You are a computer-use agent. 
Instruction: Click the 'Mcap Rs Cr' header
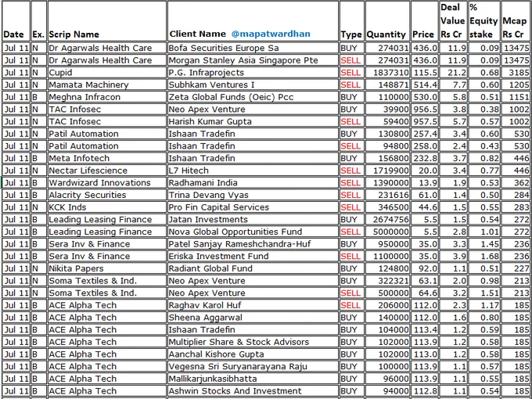pyautogui.click(x=514, y=27)
